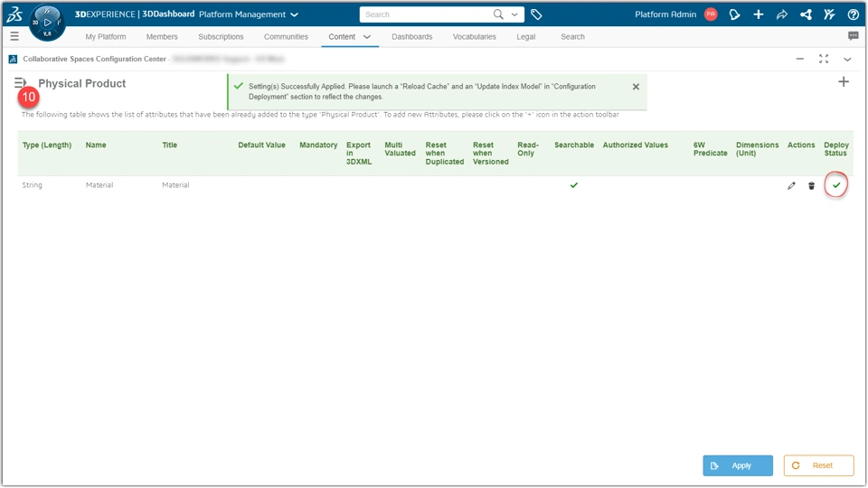The image size is (868, 488).
Task: Select the Content tab
Action: pyautogui.click(x=342, y=36)
